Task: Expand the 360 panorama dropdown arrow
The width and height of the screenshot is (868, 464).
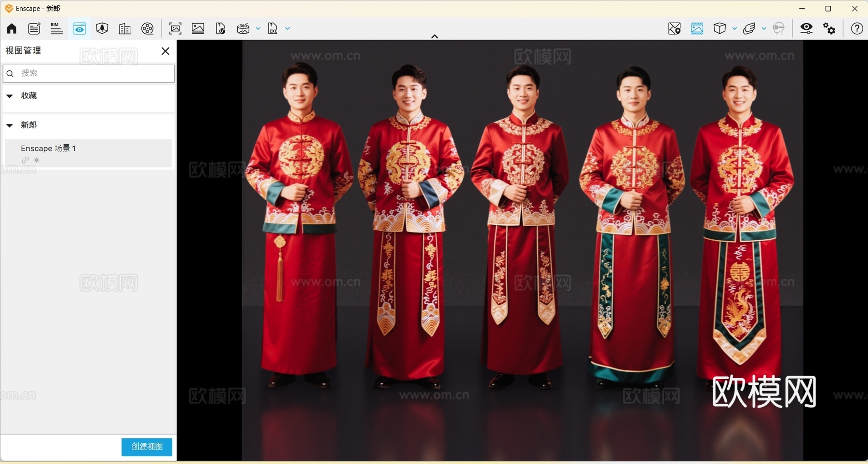Action: (258, 28)
